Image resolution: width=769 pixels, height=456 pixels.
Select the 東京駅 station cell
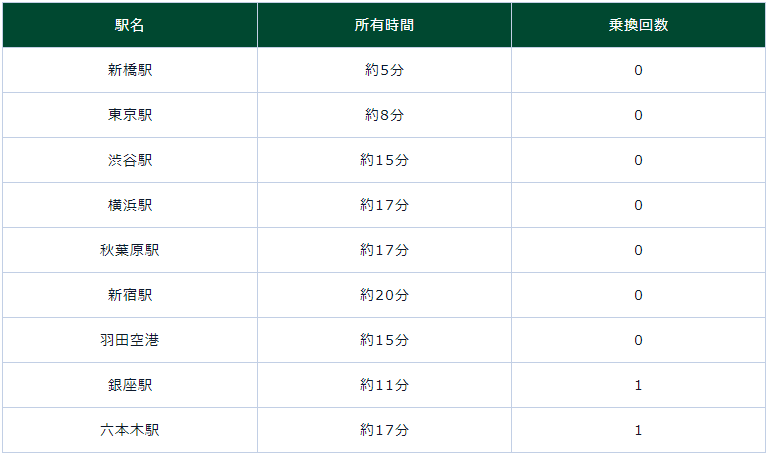pyautogui.click(x=130, y=115)
